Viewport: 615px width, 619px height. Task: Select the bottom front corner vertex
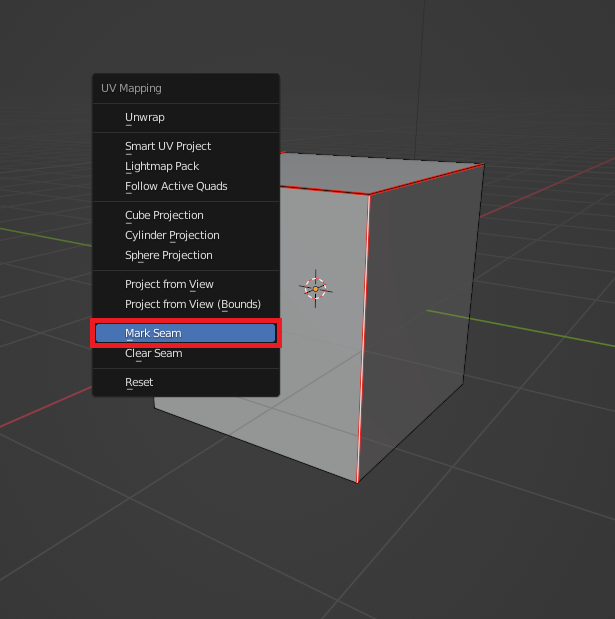(x=357, y=483)
